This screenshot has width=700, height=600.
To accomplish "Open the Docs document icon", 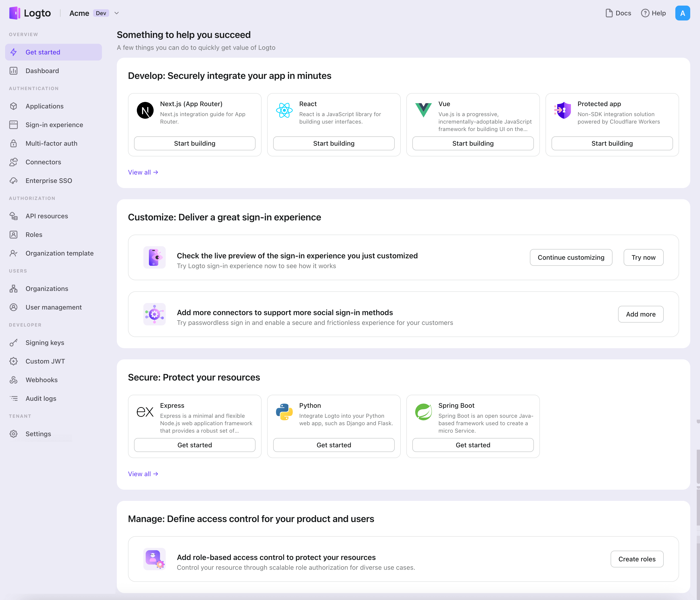I will pos(609,13).
